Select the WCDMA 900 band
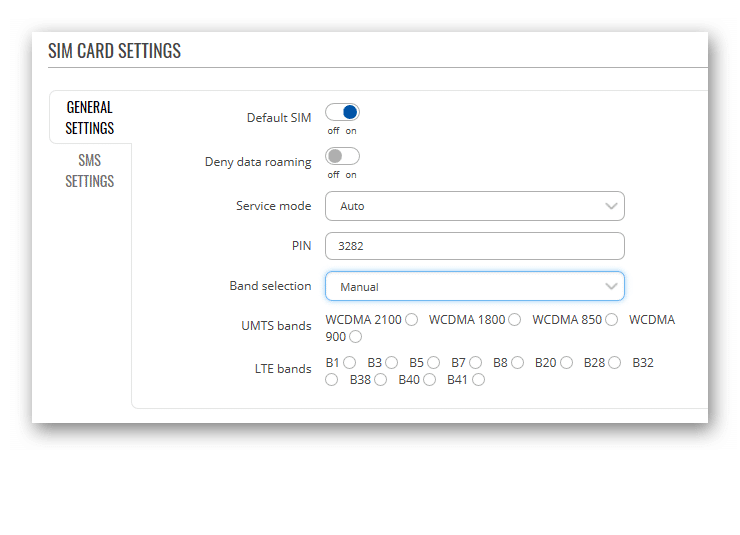 (356, 337)
